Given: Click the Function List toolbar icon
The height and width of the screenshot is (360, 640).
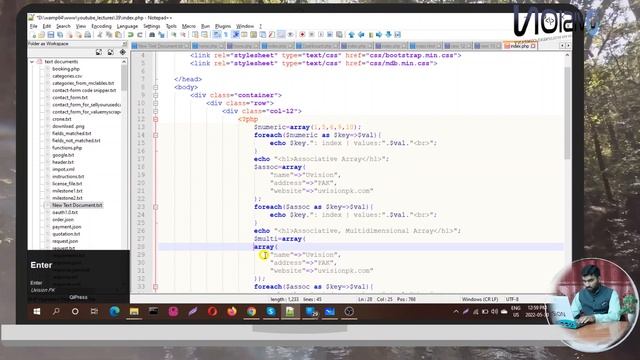Looking at the screenshot, I should click(271, 35).
